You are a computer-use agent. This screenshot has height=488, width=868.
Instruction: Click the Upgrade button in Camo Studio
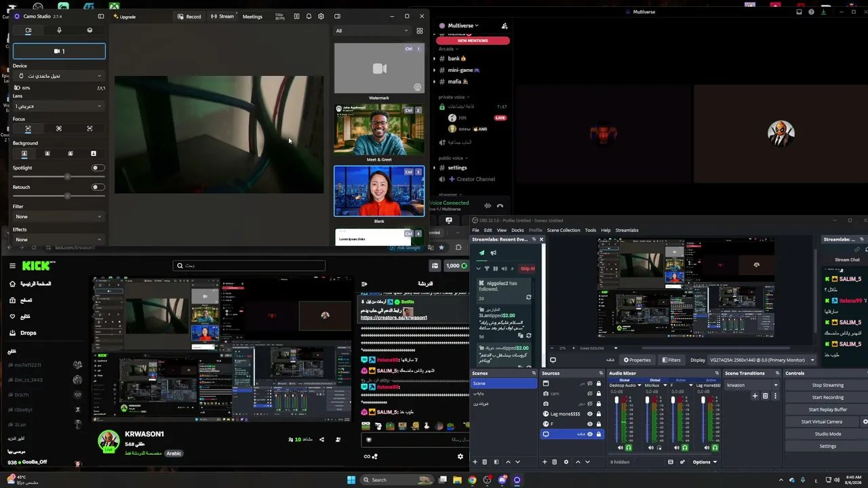click(124, 16)
